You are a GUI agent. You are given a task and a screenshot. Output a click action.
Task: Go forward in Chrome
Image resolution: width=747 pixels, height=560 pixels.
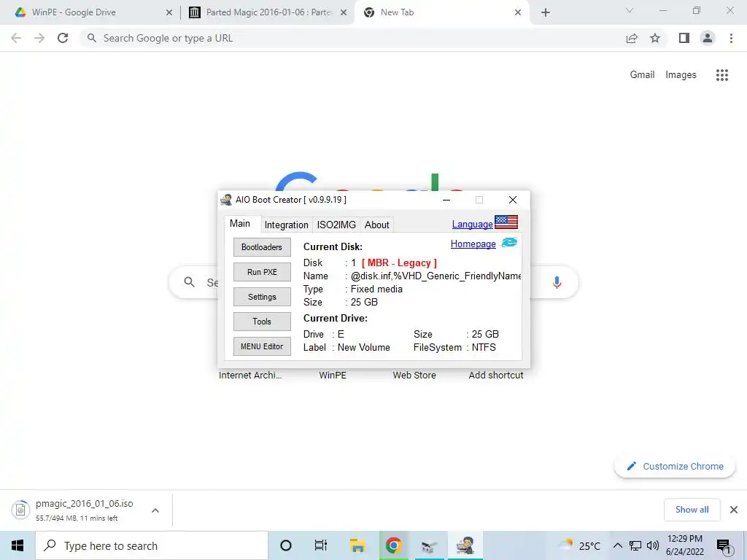click(x=39, y=38)
